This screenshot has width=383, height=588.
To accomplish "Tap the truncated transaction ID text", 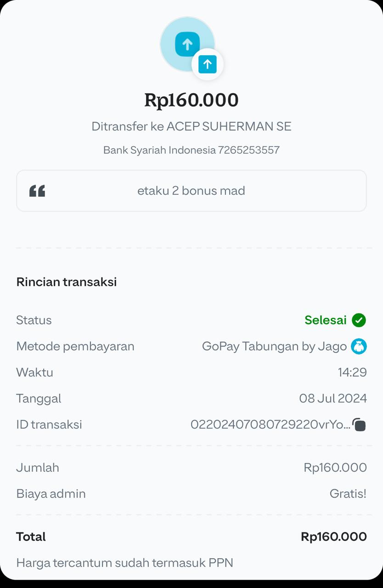I will pyautogui.click(x=270, y=424).
